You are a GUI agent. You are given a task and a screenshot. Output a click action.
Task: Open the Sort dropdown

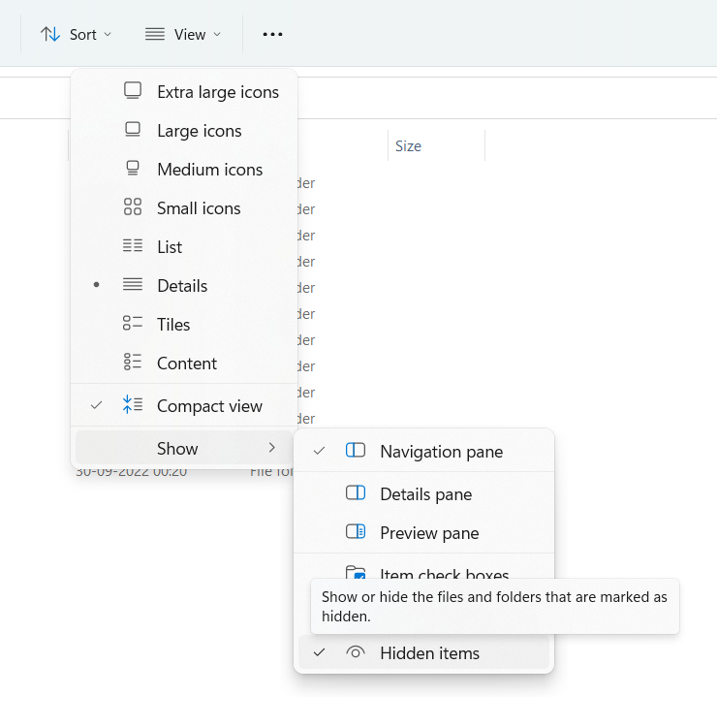pyautogui.click(x=77, y=34)
